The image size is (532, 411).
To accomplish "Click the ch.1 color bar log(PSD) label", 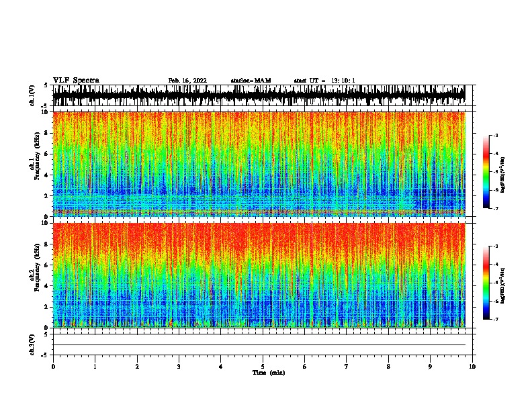I will point(503,175).
